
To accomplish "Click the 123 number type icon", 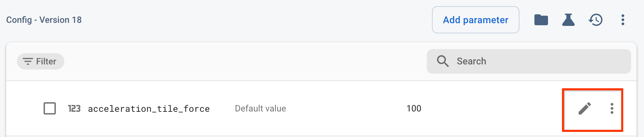I will pyautogui.click(x=74, y=108).
